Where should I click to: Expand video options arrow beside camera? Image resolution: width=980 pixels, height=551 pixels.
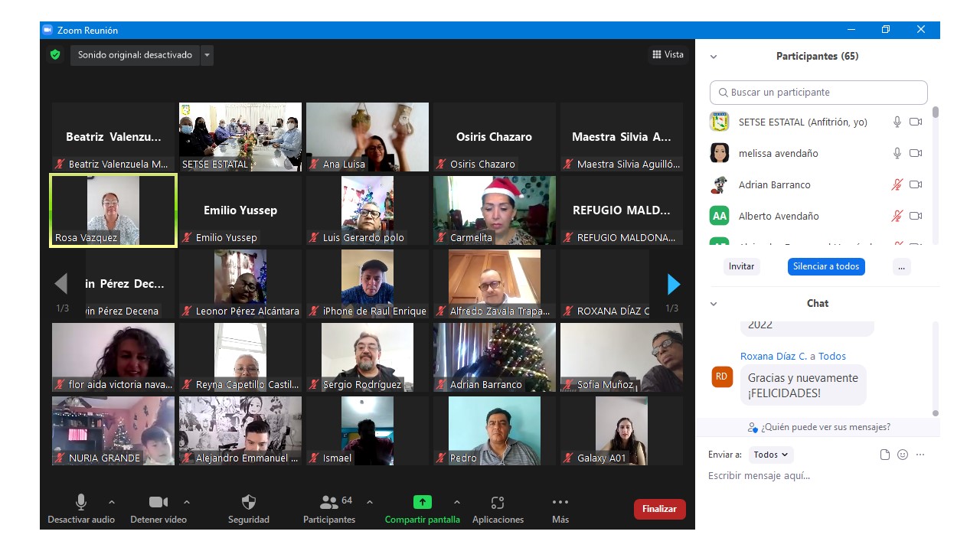click(187, 502)
